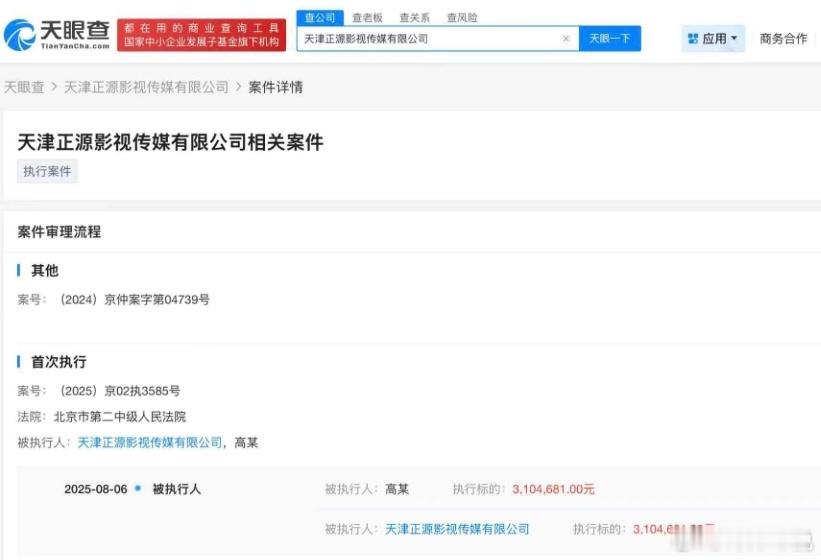
Task: Clear search box with the X icon
Action: [565, 39]
